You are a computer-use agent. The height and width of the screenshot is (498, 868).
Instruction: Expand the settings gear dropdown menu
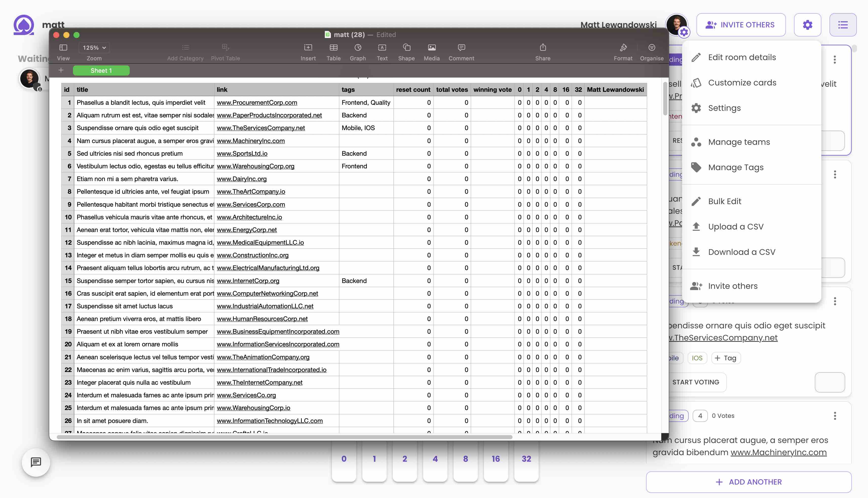click(x=808, y=24)
